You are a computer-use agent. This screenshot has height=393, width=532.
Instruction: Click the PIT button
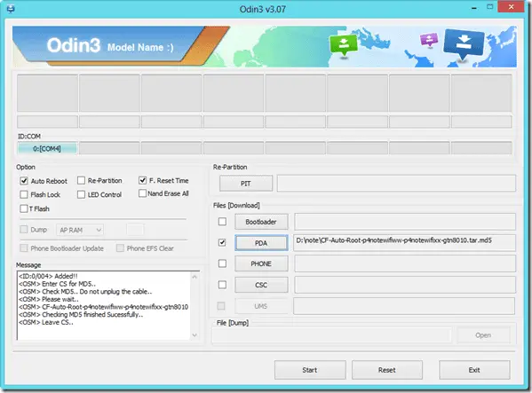click(246, 184)
